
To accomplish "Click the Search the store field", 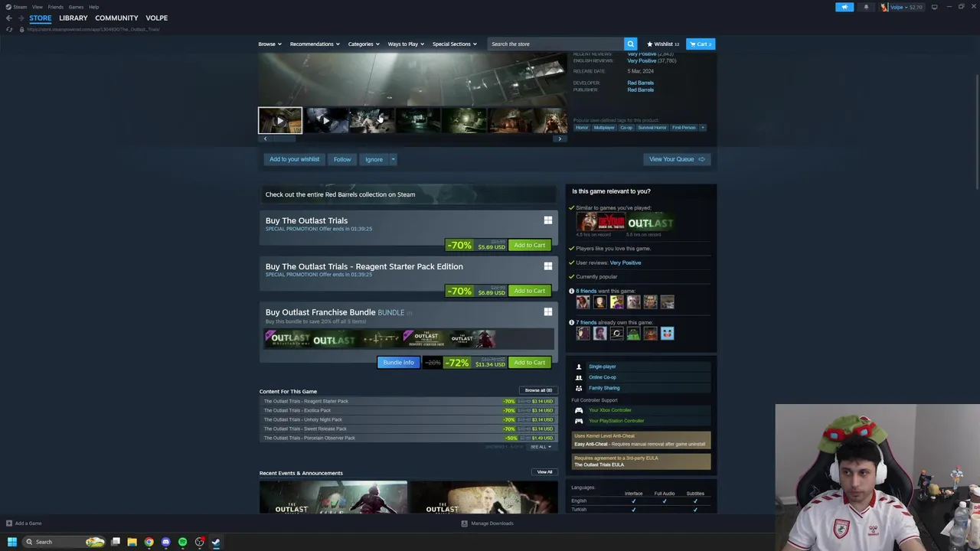I will [x=555, y=44].
